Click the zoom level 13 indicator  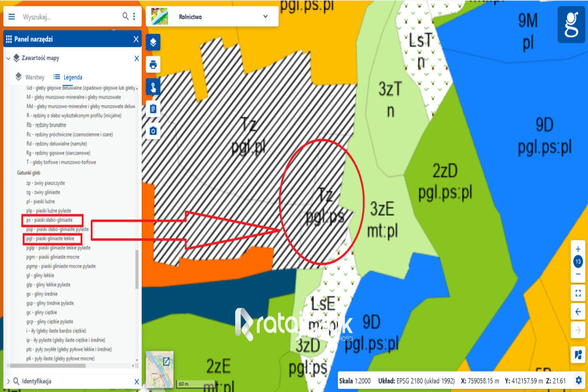(x=578, y=262)
